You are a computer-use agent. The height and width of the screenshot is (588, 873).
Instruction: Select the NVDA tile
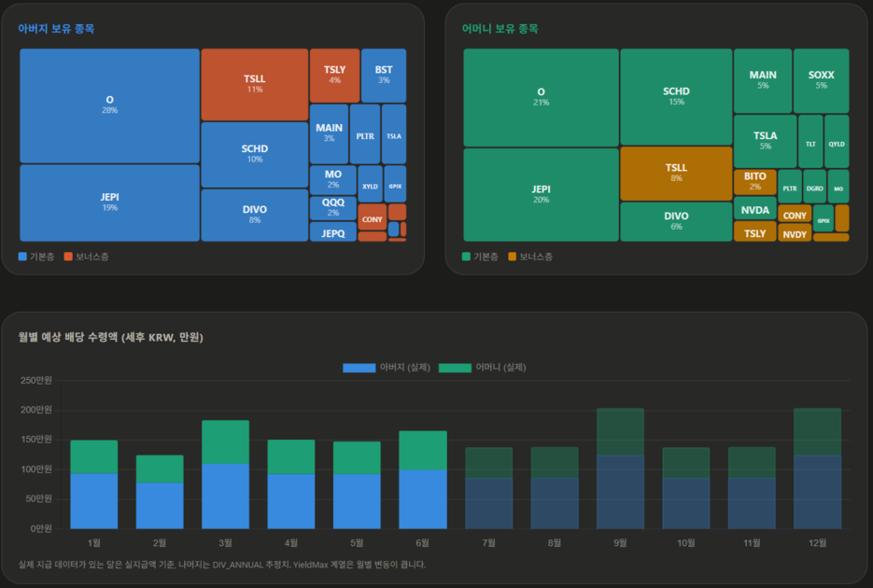tap(755, 209)
